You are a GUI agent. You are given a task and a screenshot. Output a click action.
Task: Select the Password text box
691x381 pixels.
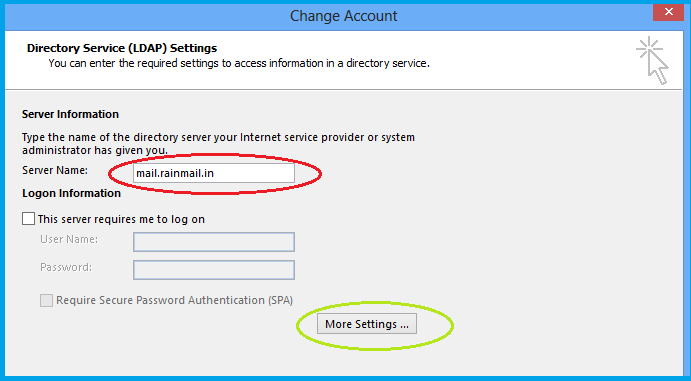214,270
